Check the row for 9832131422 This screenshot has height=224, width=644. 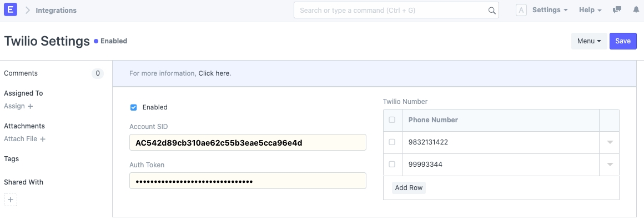pos(392,142)
